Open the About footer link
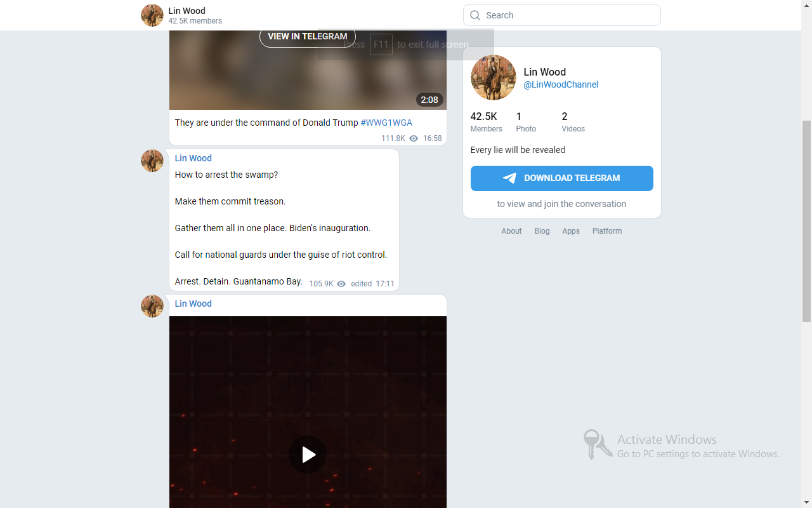 (x=511, y=231)
